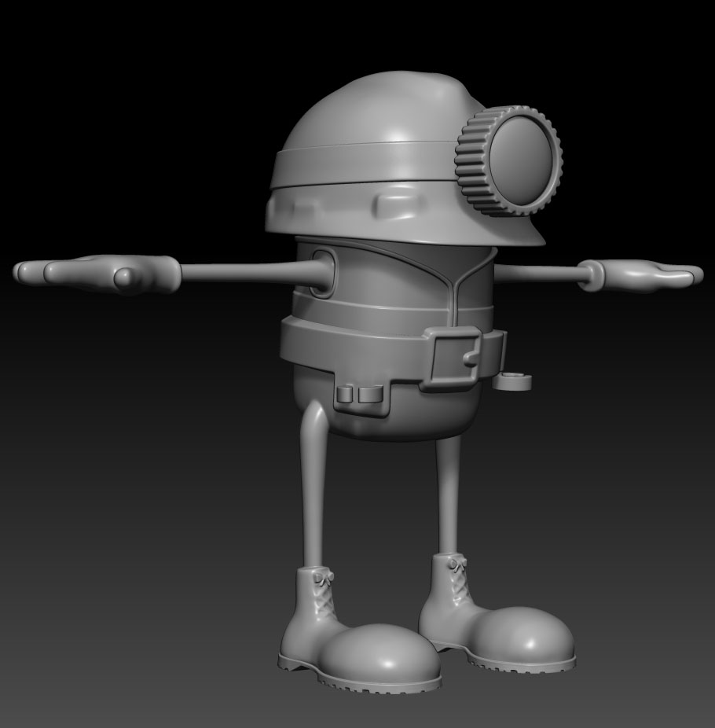Image resolution: width=715 pixels, height=728 pixels.
Task: Click the round headlamp on the helmet
Action: [x=509, y=160]
